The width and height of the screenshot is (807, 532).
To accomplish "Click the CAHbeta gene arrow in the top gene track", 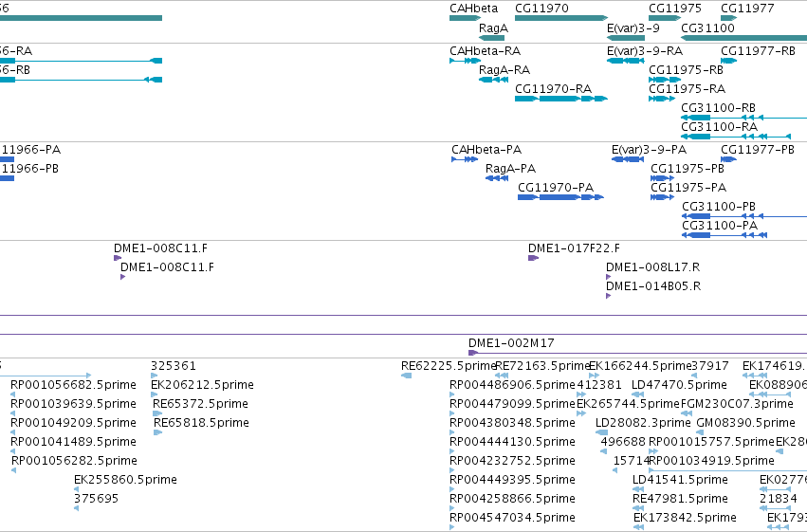I will [x=465, y=18].
